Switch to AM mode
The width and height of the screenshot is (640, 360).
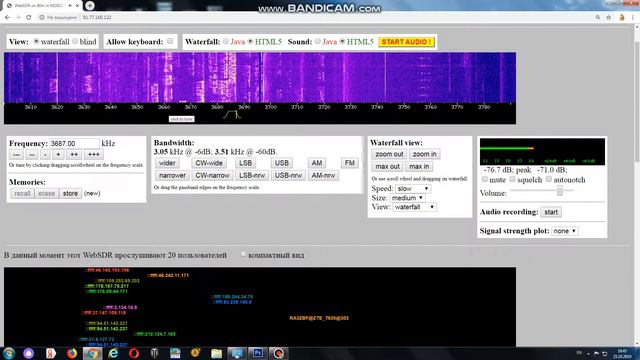pyautogui.click(x=317, y=163)
